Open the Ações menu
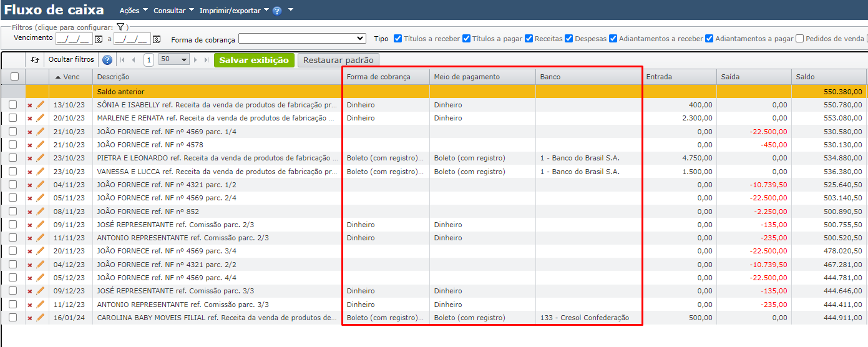This screenshot has width=868, height=347. point(133,11)
